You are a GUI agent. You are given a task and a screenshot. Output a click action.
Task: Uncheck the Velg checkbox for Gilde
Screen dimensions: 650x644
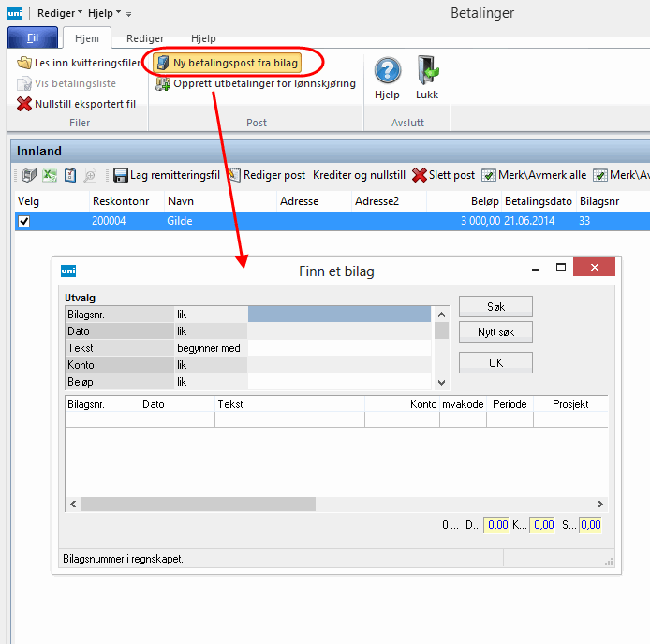(x=24, y=221)
